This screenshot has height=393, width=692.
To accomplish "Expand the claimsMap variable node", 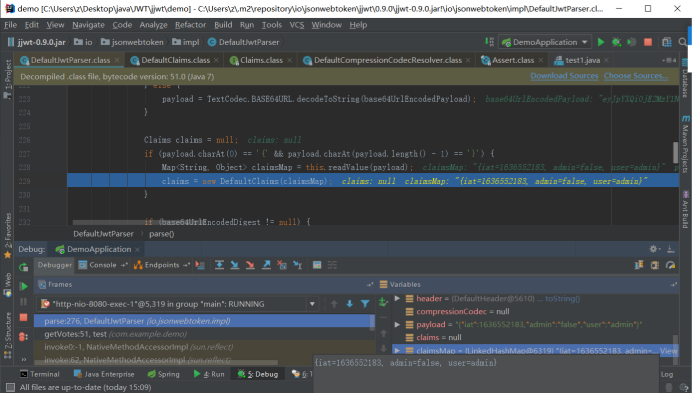I will click(x=397, y=351).
